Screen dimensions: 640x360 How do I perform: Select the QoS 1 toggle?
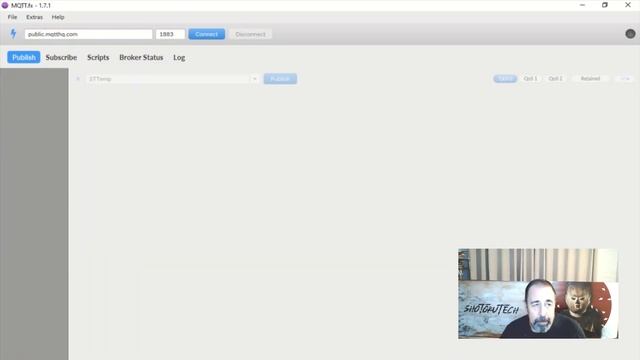[x=531, y=78]
